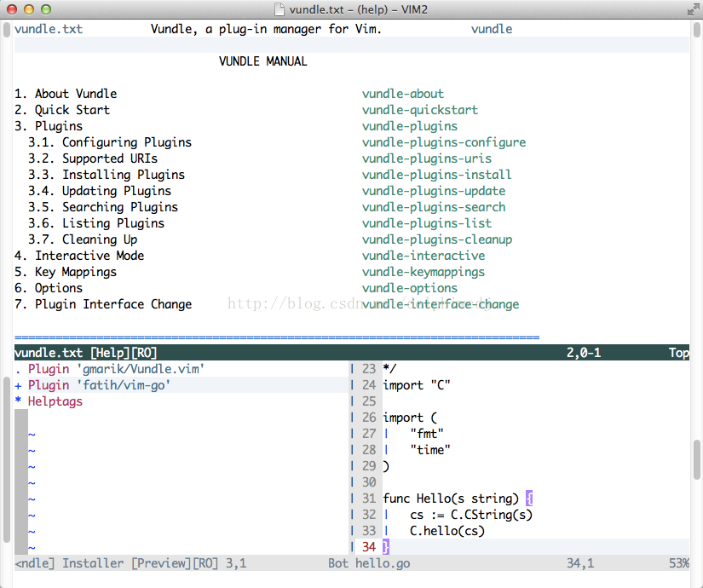The height and width of the screenshot is (588, 703).
Task: Click '6. Options' entry
Action: (x=49, y=288)
